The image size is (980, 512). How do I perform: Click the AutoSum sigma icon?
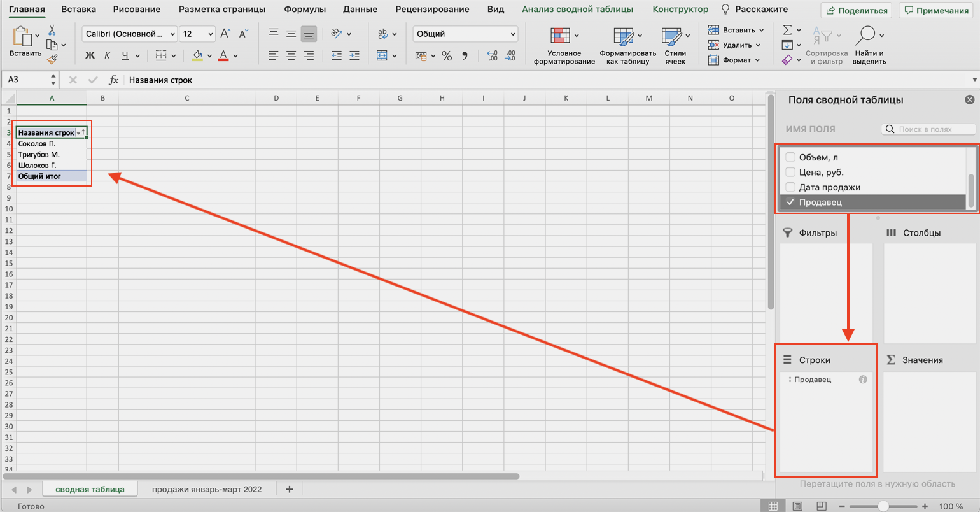click(x=787, y=30)
